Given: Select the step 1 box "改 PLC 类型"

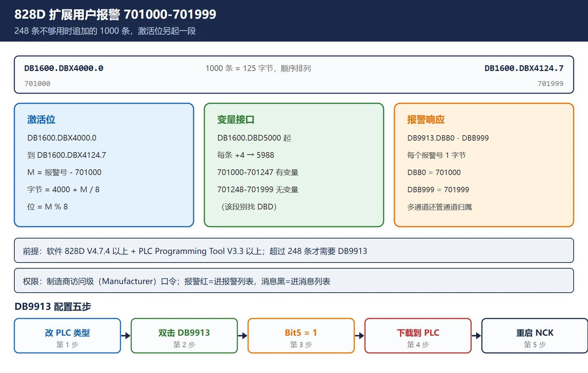Looking at the screenshot, I should click(67, 336).
